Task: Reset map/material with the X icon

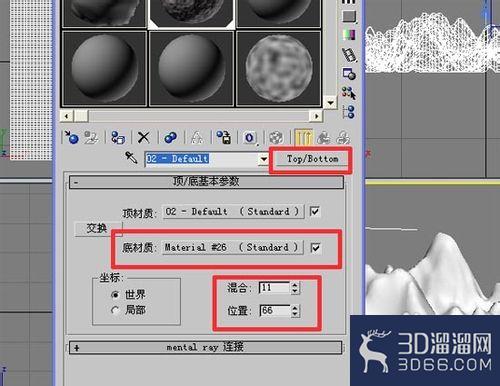Action: point(144,137)
